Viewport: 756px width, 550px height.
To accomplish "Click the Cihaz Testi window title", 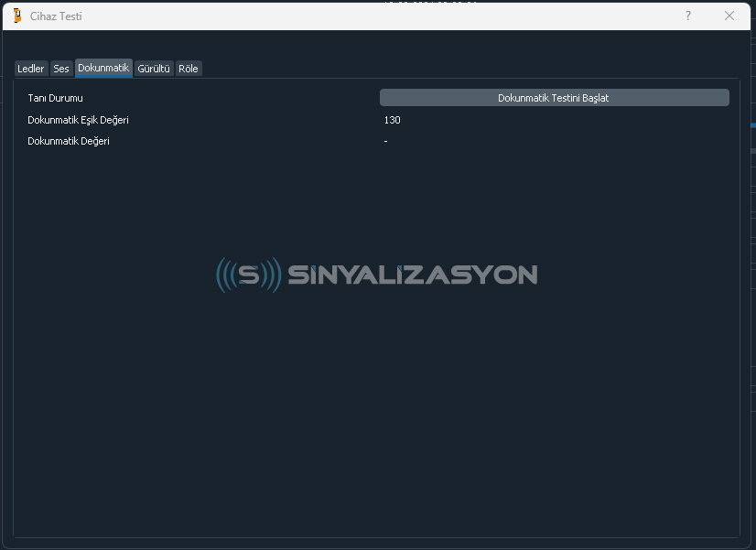I will tap(56, 16).
